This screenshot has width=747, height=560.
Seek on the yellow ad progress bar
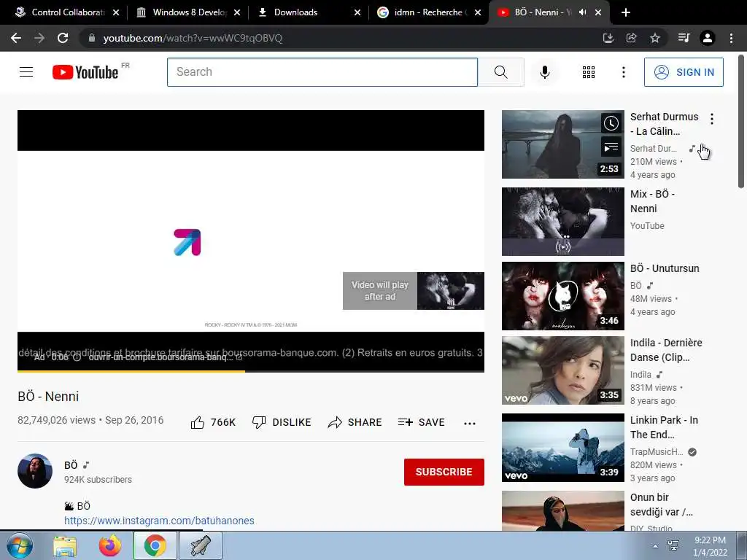click(251, 371)
